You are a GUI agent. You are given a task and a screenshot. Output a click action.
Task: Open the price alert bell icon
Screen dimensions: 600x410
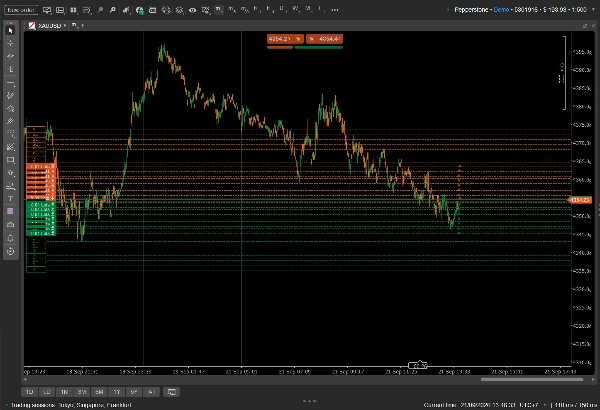[11, 238]
